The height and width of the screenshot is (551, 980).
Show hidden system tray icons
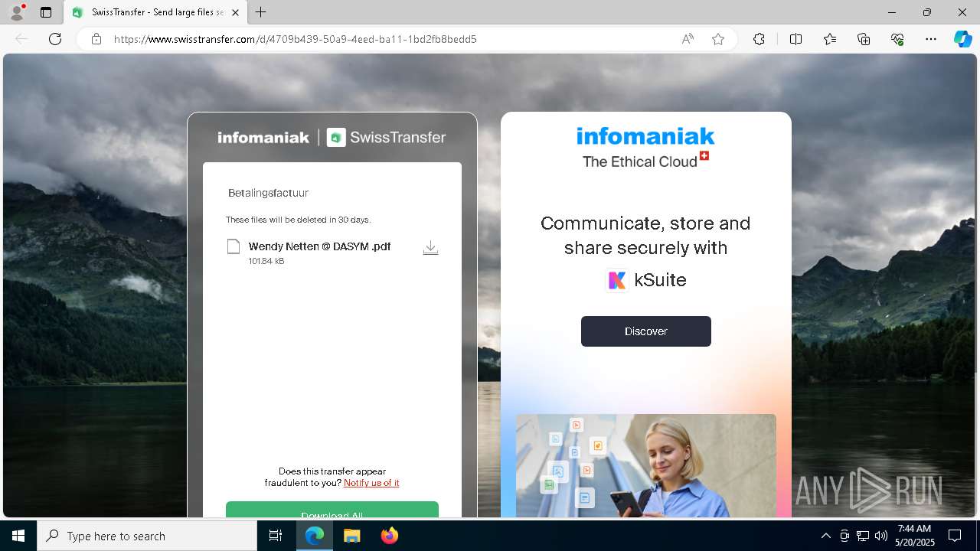[x=825, y=536]
